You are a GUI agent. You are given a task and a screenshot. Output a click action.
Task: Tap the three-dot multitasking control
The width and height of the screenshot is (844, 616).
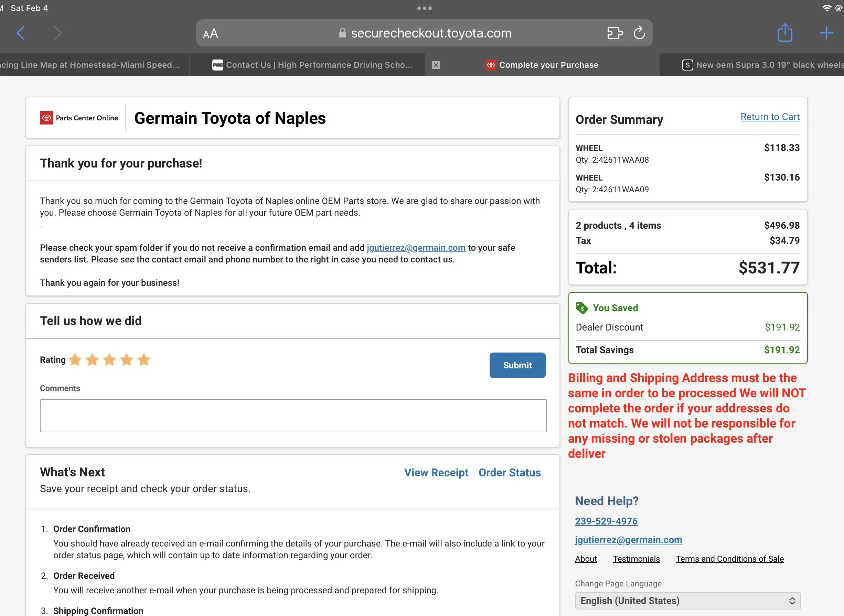(425, 8)
